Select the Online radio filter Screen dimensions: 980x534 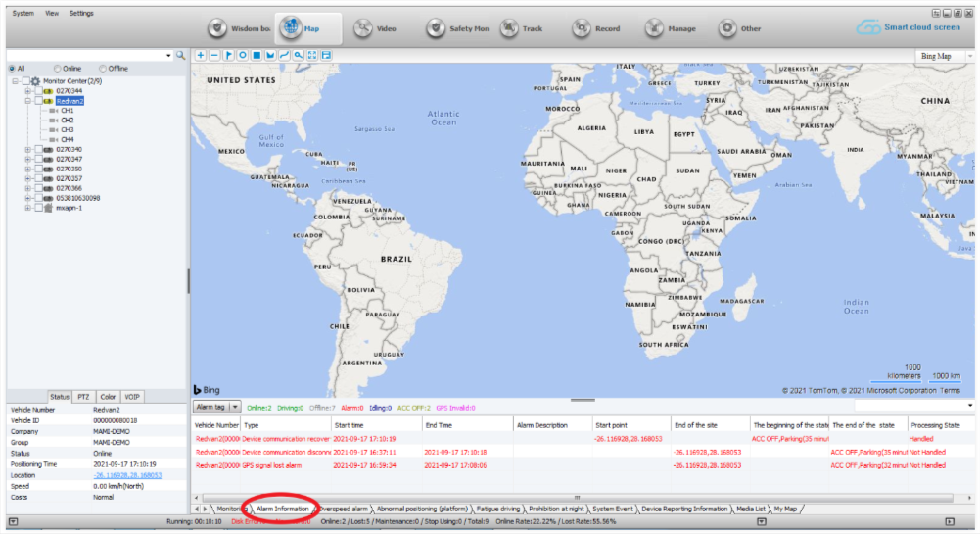tap(58, 69)
